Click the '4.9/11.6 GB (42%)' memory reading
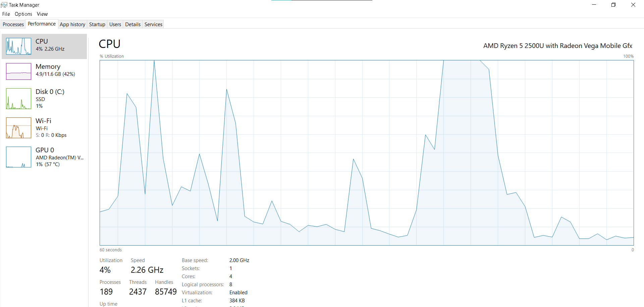This screenshot has height=307, width=644. pyautogui.click(x=55, y=74)
